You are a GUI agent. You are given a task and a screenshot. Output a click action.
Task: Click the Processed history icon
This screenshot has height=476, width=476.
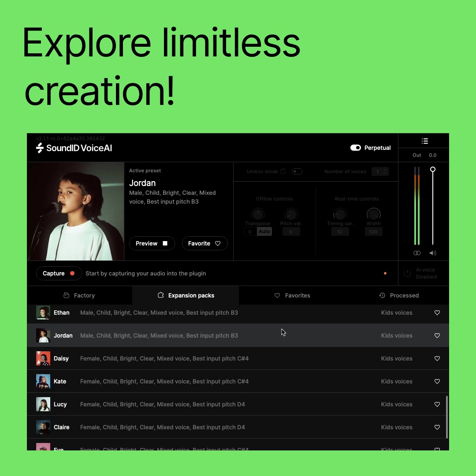(382, 295)
